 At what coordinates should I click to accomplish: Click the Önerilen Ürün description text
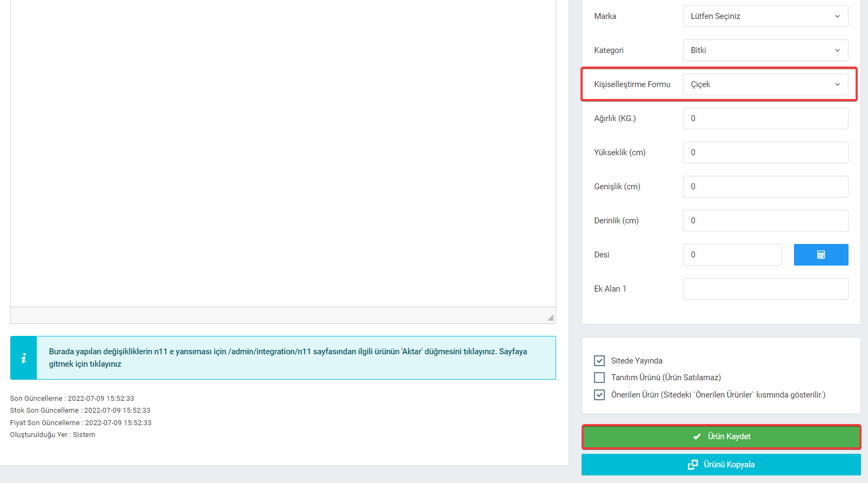(x=718, y=395)
